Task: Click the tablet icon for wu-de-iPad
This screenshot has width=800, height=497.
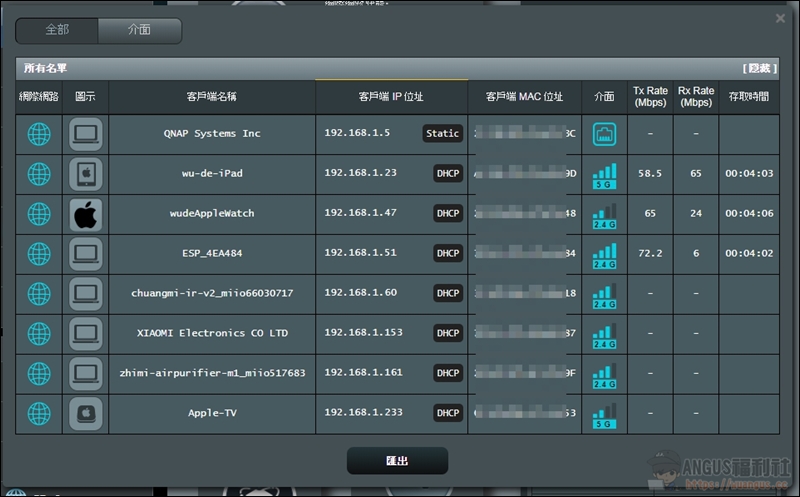Action: 85,174
